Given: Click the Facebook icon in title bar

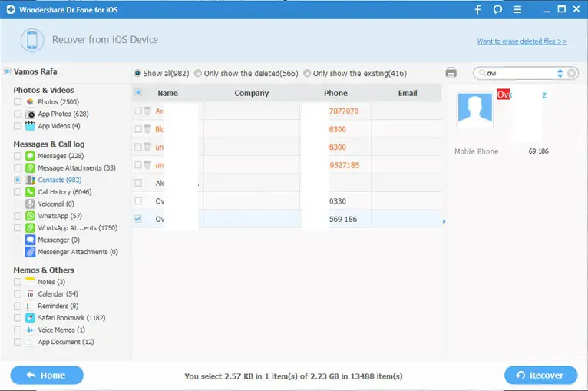Looking at the screenshot, I should coord(477,10).
